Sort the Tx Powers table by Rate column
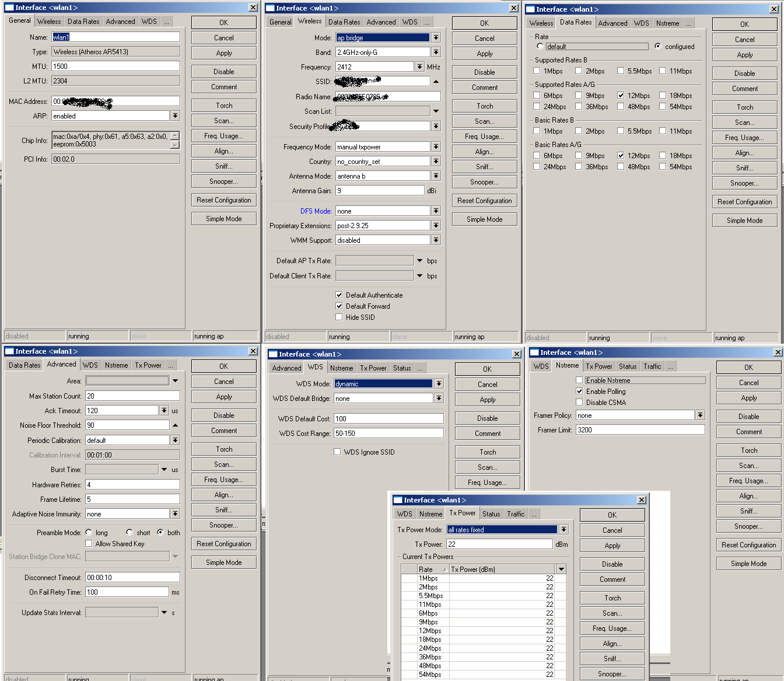The width and height of the screenshot is (784, 681). (432, 569)
